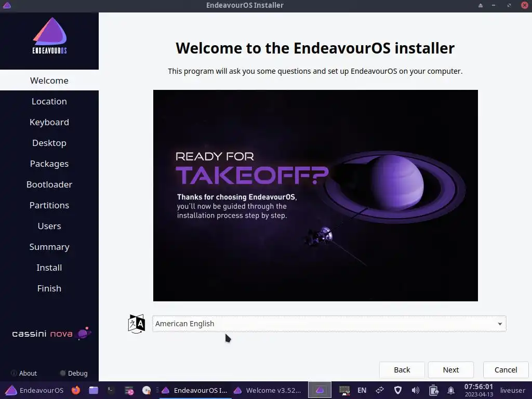Image resolution: width=532 pixels, height=399 pixels.
Task: Select the Location step in sidebar
Action: point(49,101)
